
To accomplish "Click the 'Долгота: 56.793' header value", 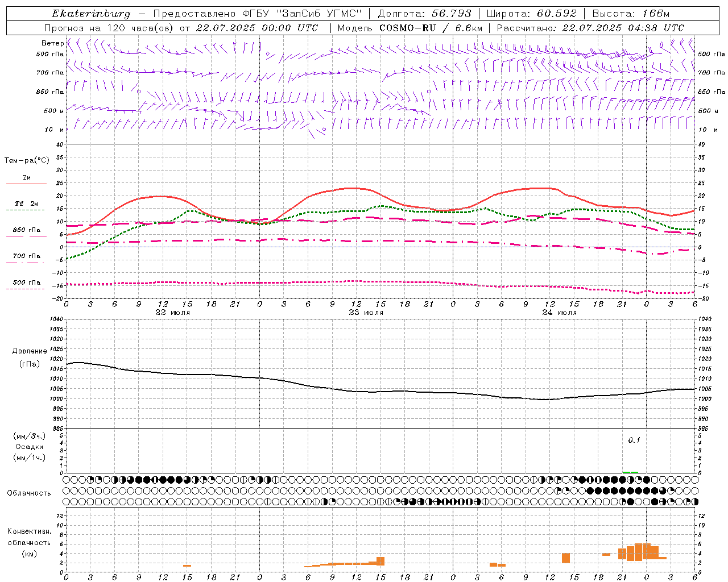I will (424, 14).
